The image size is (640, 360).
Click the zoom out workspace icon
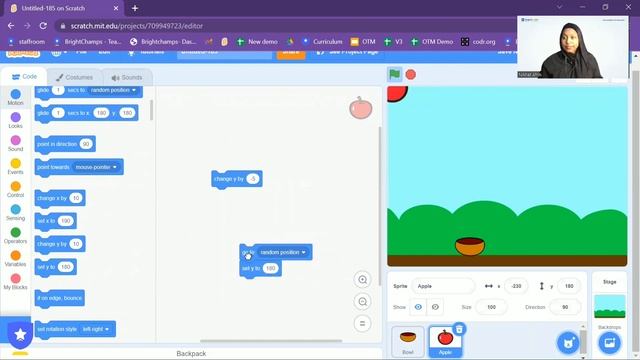click(x=362, y=302)
